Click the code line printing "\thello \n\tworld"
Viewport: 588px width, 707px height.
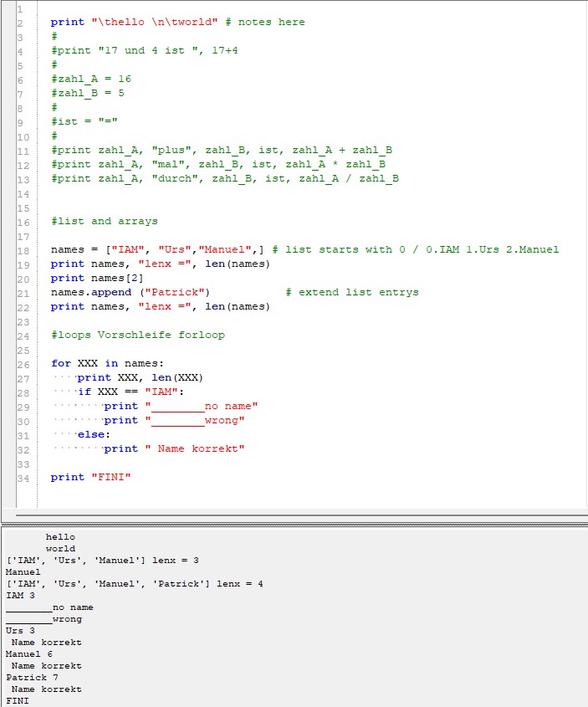177,22
